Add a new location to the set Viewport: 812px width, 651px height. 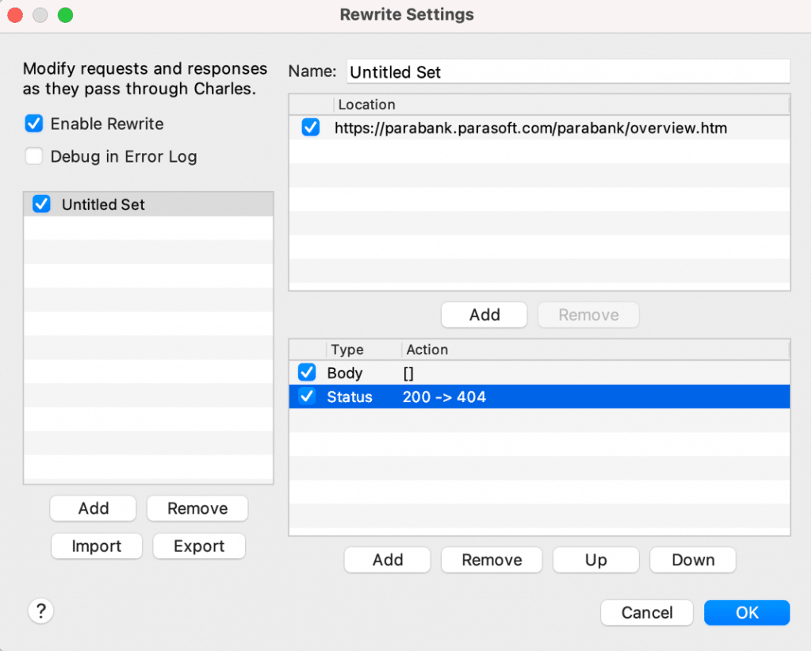[484, 315]
